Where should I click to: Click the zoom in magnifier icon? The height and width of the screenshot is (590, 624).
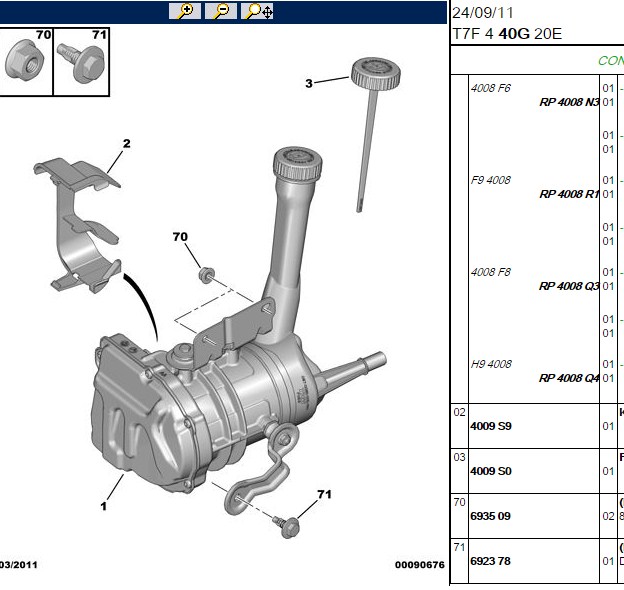point(185,11)
